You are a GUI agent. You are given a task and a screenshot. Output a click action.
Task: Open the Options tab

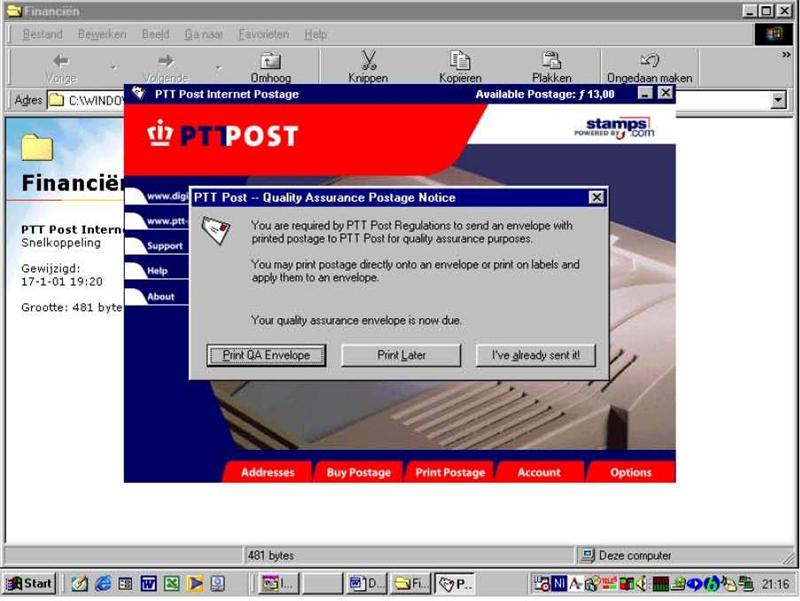[x=631, y=472]
